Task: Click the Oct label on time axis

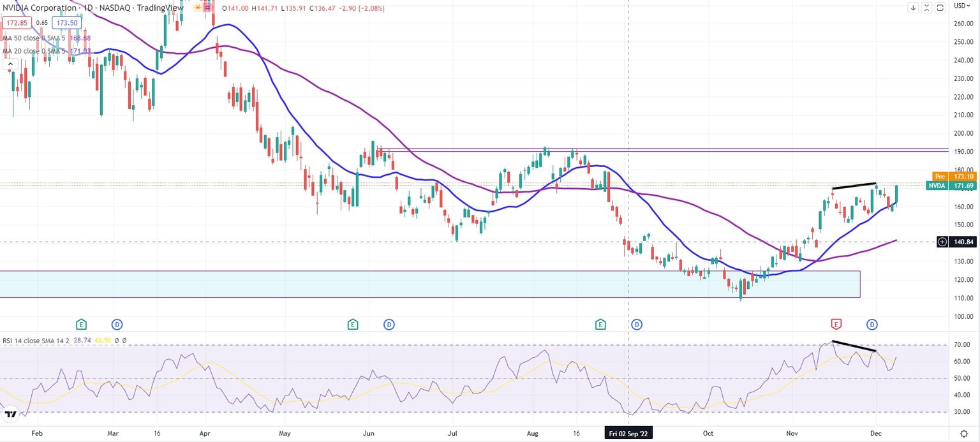Action: point(707,433)
